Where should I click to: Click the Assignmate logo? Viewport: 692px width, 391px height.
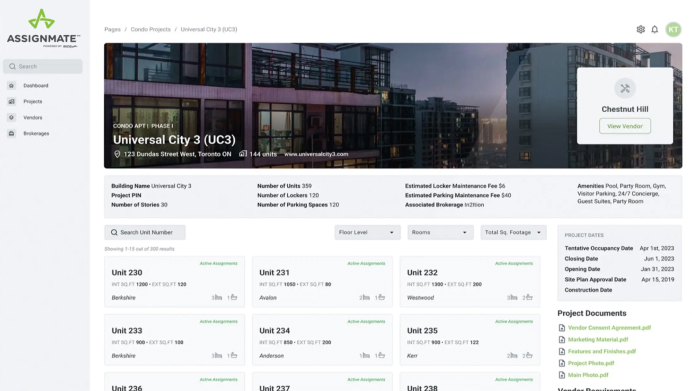42,28
